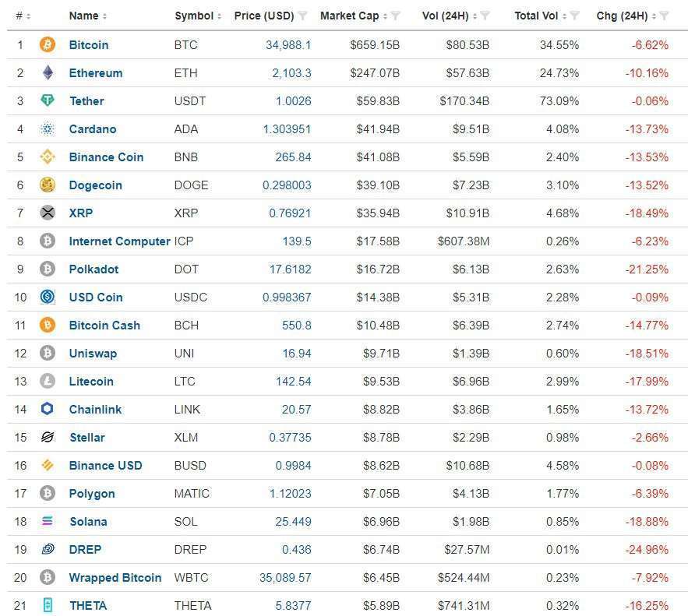
Task: Click the Binance Coin logo
Action: click(48, 157)
